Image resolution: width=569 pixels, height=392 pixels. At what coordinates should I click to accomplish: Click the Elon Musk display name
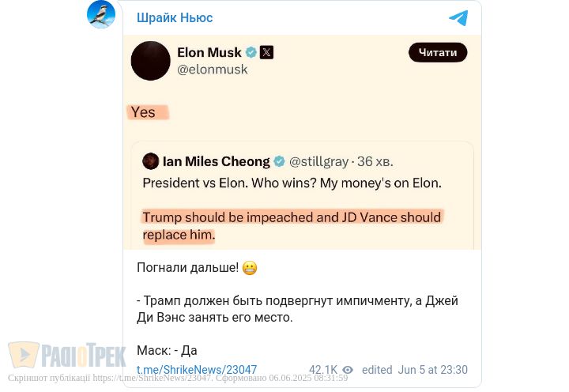click(x=209, y=52)
